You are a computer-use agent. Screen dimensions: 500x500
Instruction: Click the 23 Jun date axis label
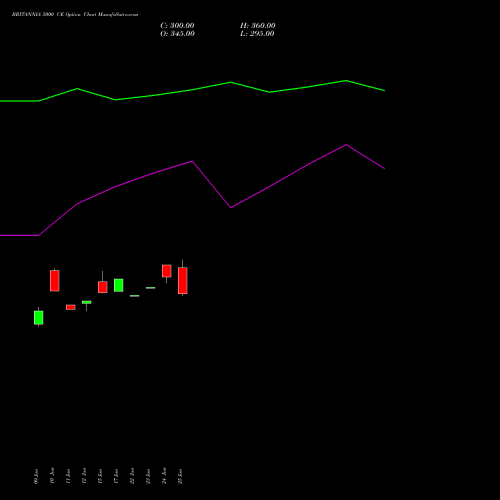point(148,476)
